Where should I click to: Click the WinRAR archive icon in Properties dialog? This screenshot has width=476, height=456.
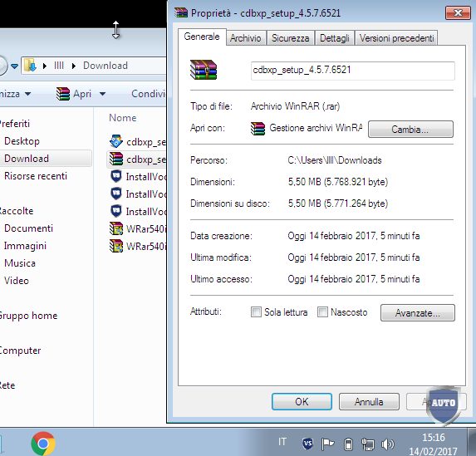(x=204, y=70)
